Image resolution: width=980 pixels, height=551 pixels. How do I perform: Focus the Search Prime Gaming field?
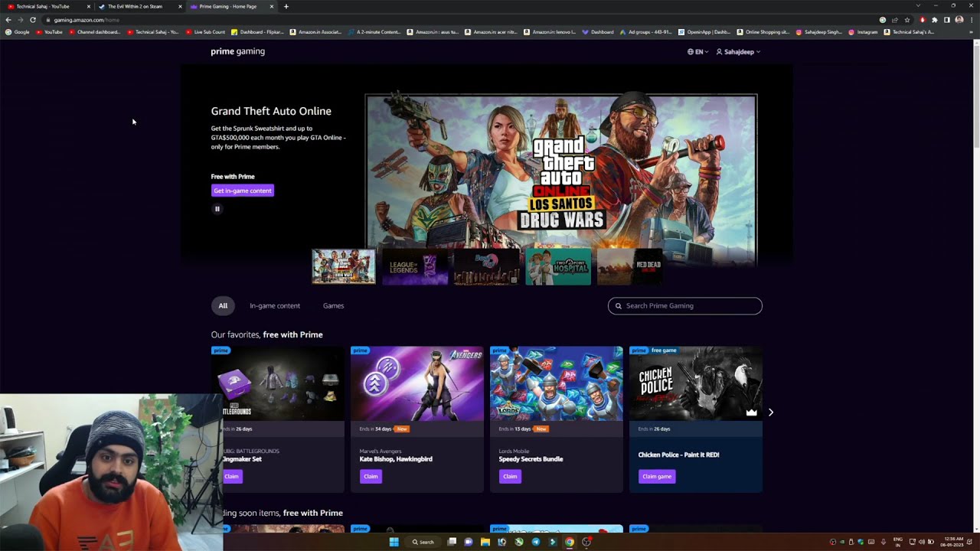[x=685, y=306]
